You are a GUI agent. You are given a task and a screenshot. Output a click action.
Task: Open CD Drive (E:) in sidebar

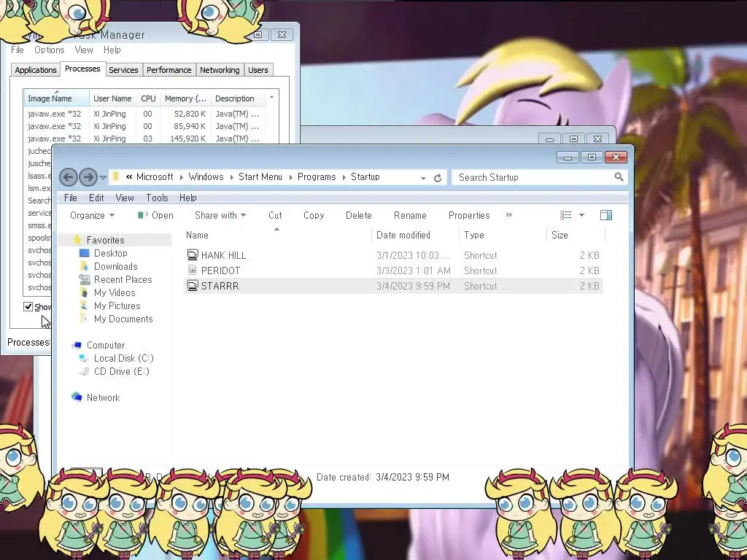pyautogui.click(x=122, y=371)
